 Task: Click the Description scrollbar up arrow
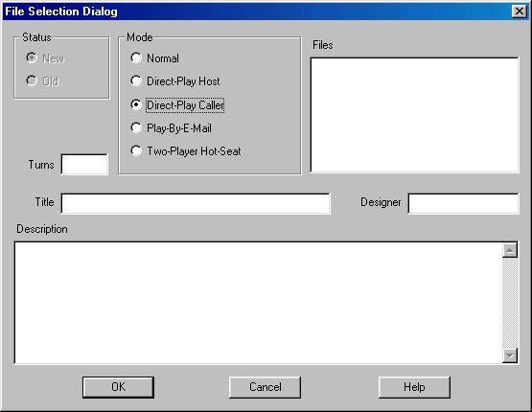coord(510,250)
